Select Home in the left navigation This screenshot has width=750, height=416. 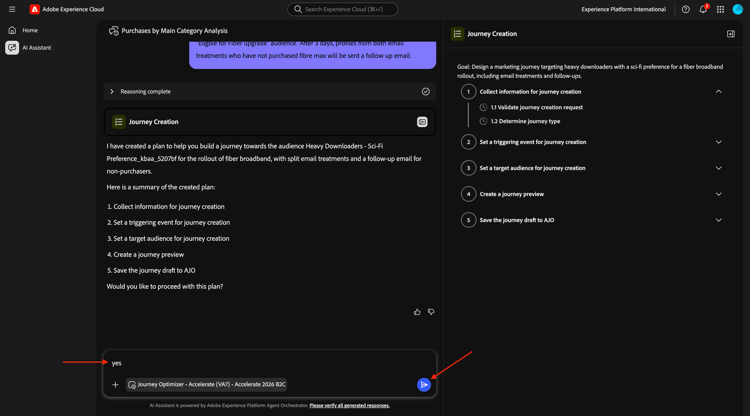click(x=30, y=30)
